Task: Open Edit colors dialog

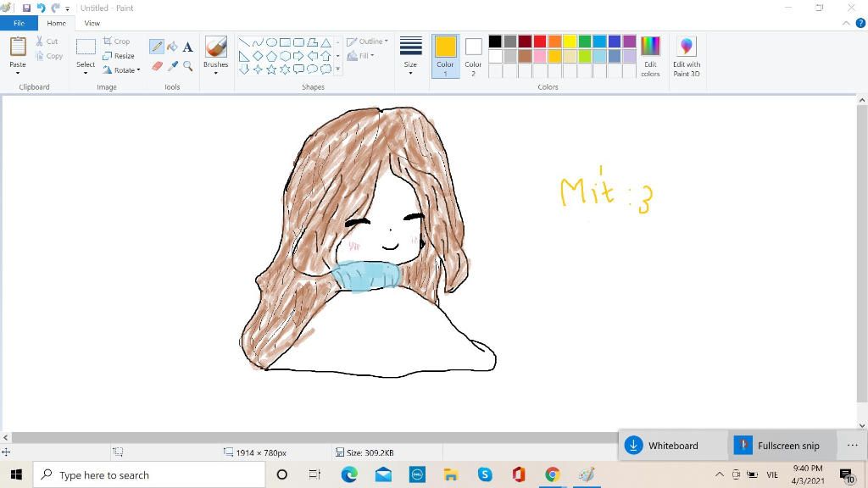Action: click(x=650, y=56)
